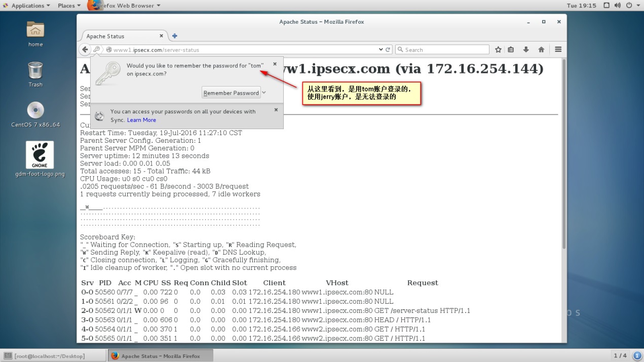Viewport: 644px width, 362px height.
Task: Open the Firefox hamburger menu
Action: [558, 50]
